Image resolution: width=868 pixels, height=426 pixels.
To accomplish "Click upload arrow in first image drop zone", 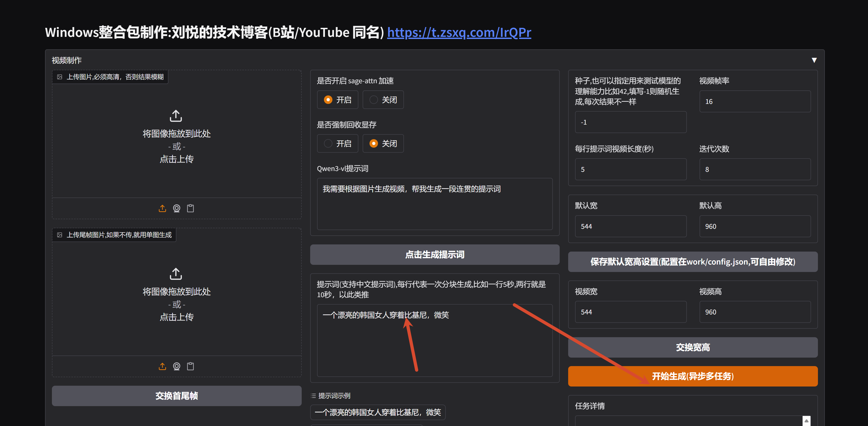I will coord(176,116).
